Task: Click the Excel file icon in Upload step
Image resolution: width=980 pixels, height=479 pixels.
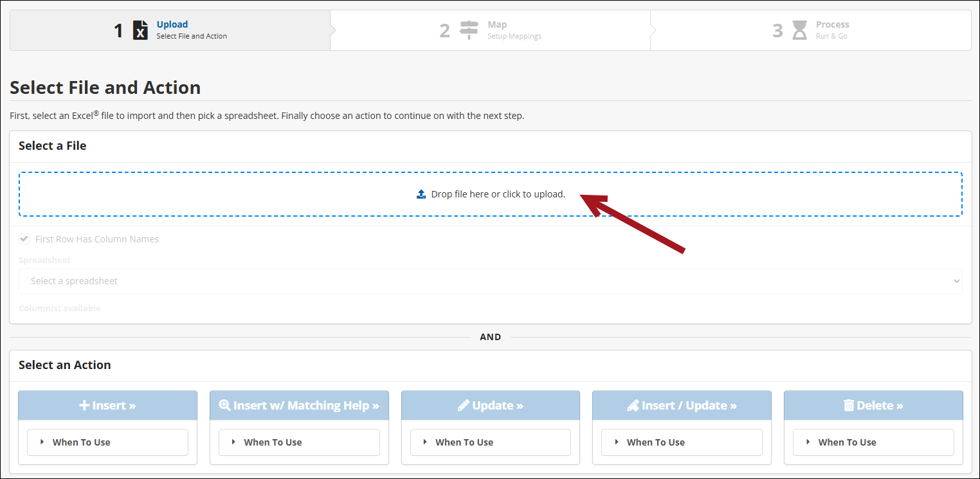Action: pyautogui.click(x=140, y=30)
